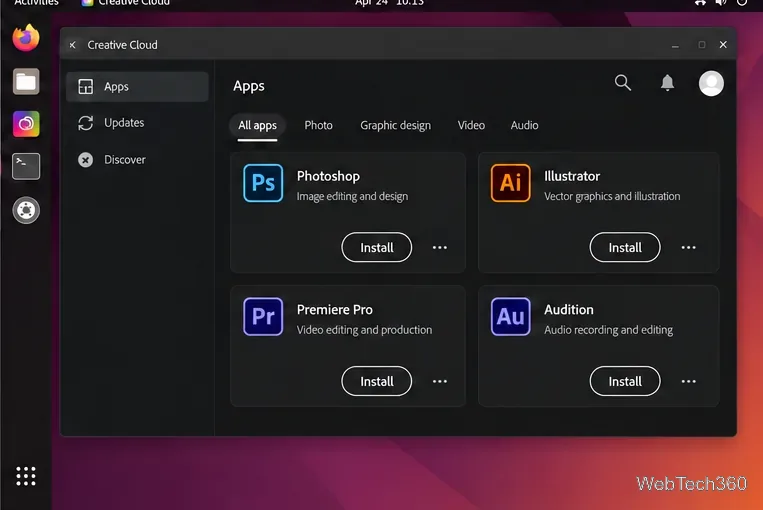The image size is (763, 510).
Task: Open Files from the Ubuntu dock
Action: 26,81
